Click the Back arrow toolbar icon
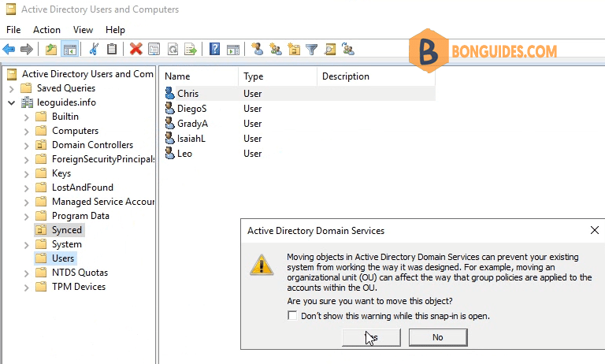Screen dimensions: 605x364 coord(9,50)
